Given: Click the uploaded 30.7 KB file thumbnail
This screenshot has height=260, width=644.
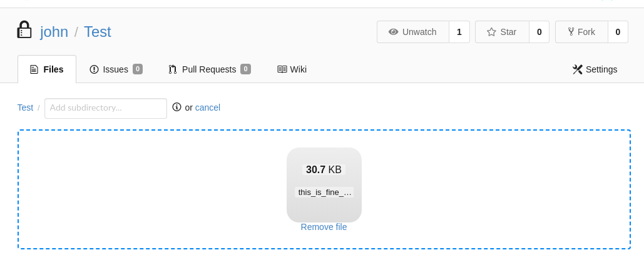Looking at the screenshot, I should click(324, 184).
